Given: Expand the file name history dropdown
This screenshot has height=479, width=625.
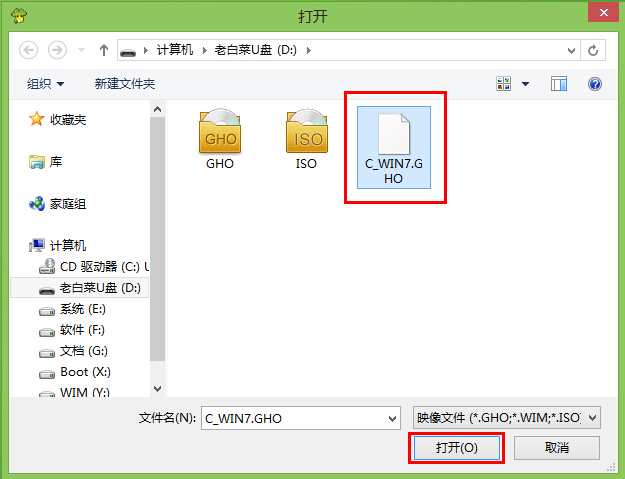Looking at the screenshot, I should click(392, 418).
